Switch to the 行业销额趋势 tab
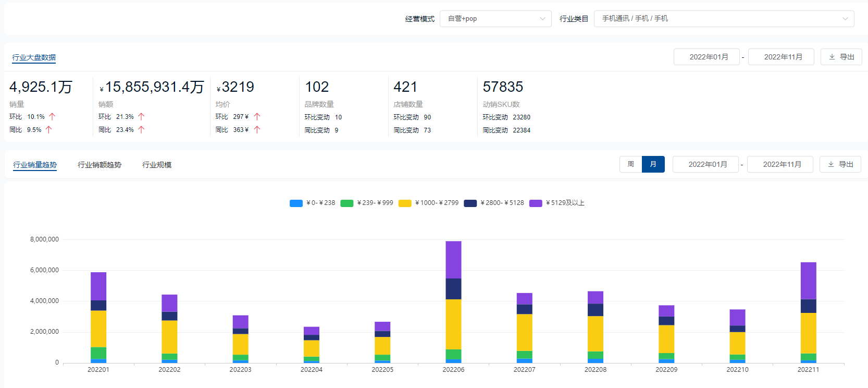The image size is (868, 388). click(100, 165)
